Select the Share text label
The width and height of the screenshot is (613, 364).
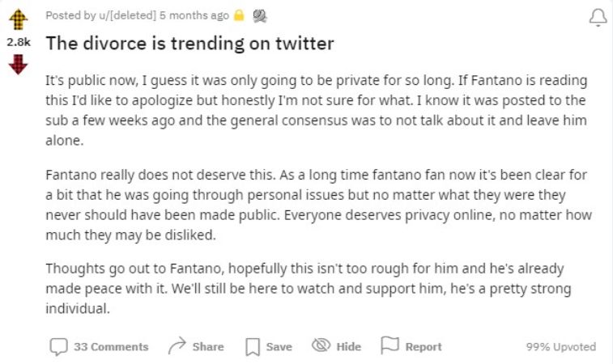(208, 347)
